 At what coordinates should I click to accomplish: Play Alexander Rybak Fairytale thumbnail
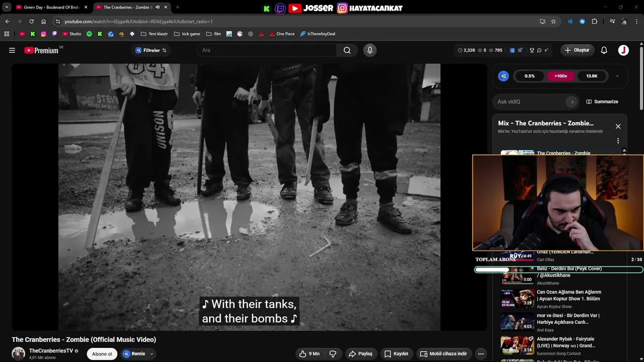tap(518, 345)
